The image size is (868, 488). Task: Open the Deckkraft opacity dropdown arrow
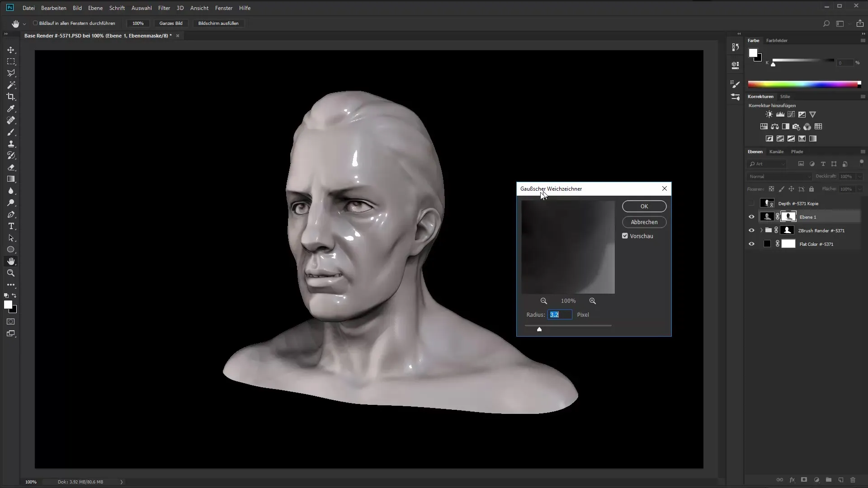click(859, 176)
